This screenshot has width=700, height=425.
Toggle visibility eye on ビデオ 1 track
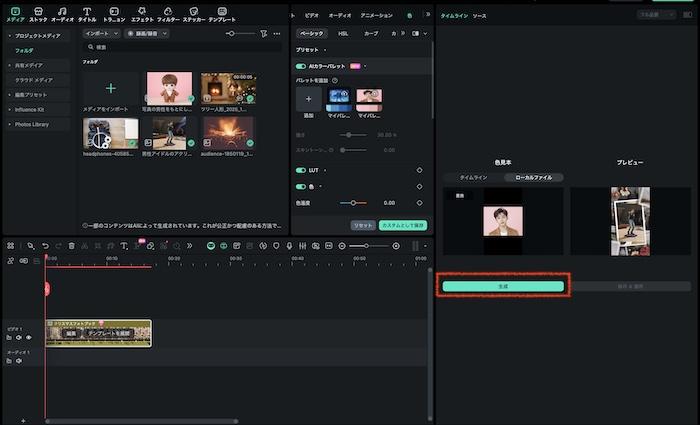point(26,338)
